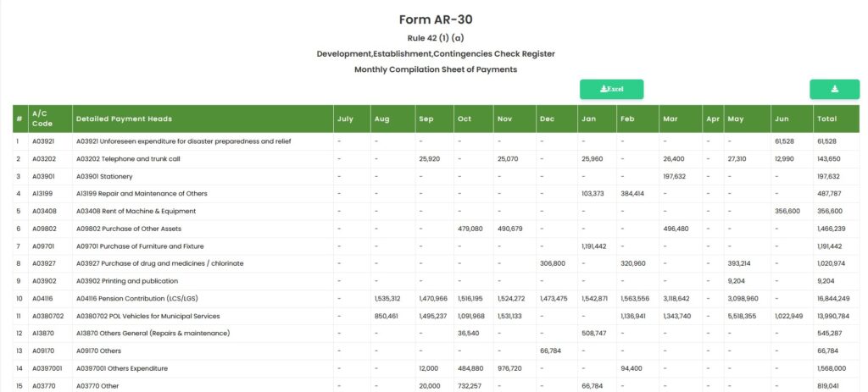Image resolution: width=868 pixels, height=392 pixels.
Task: Click Furniture Jan value 1,191,442
Action: (x=594, y=246)
